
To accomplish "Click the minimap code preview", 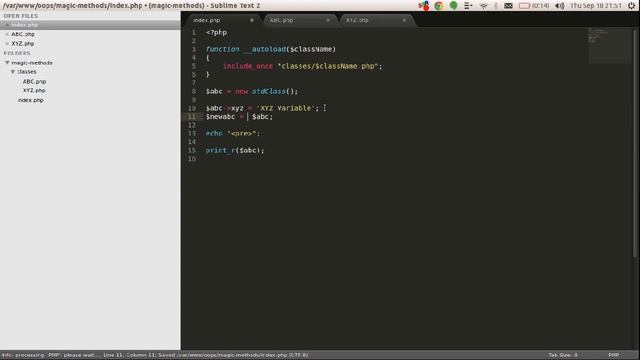I will [x=609, y=45].
